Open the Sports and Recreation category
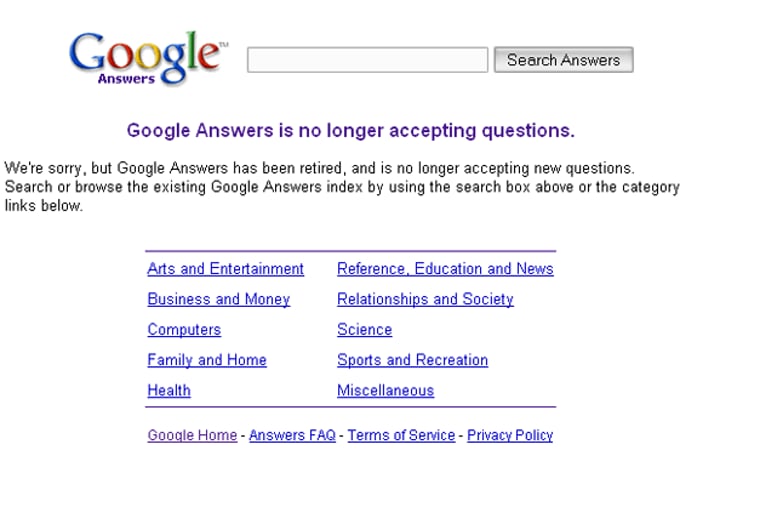Image resolution: width=760 pixels, height=507 pixels. (x=412, y=360)
